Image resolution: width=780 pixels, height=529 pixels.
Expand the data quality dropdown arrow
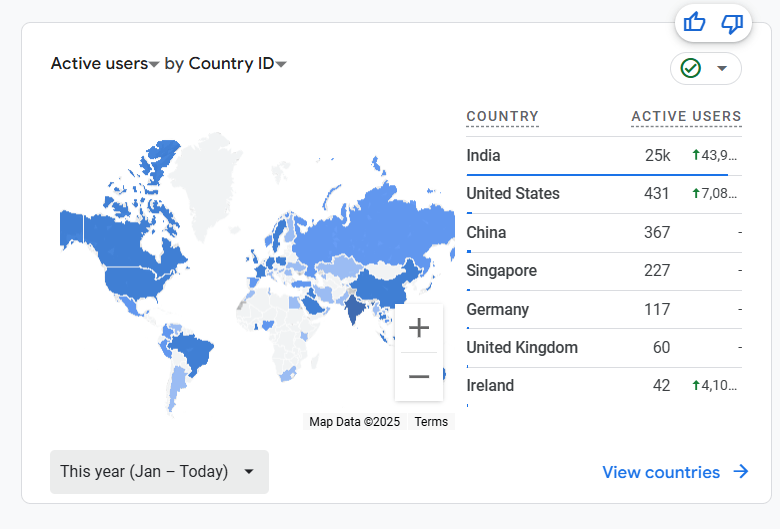[x=722, y=68]
